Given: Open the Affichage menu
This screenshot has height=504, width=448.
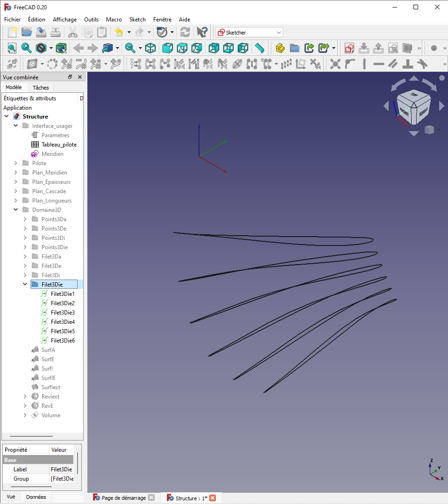Looking at the screenshot, I should tap(64, 20).
